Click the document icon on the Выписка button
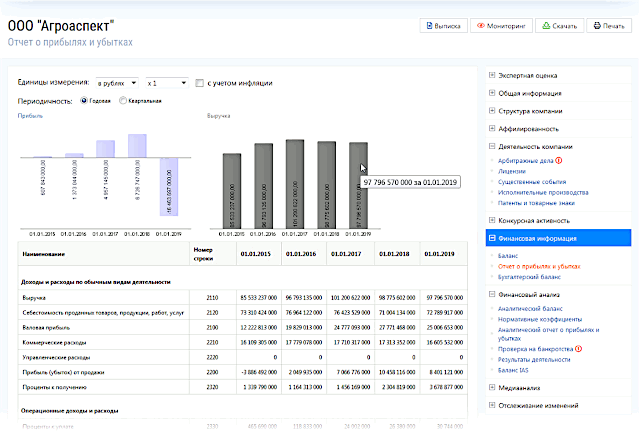Image resolution: width=640 pixels, height=443 pixels. [427, 26]
